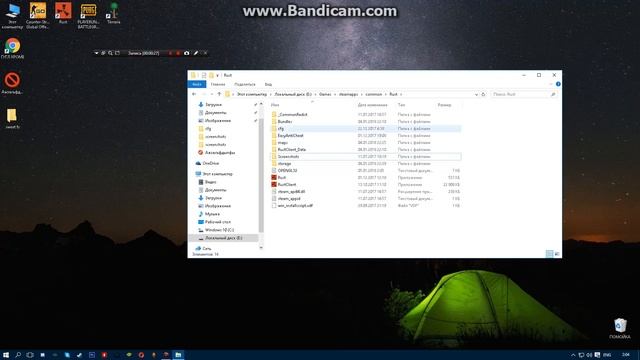
Task: Open the Этот компьютер desktop icon
Action: point(12,16)
